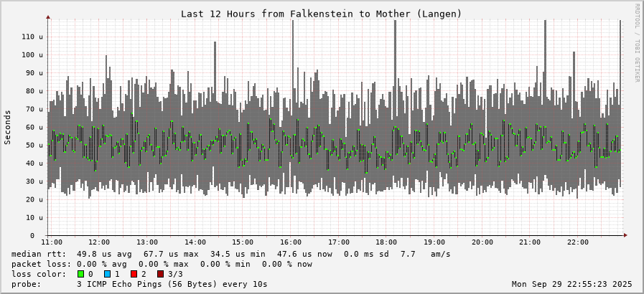Click the 17:00 time axis label

click(339, 242)
